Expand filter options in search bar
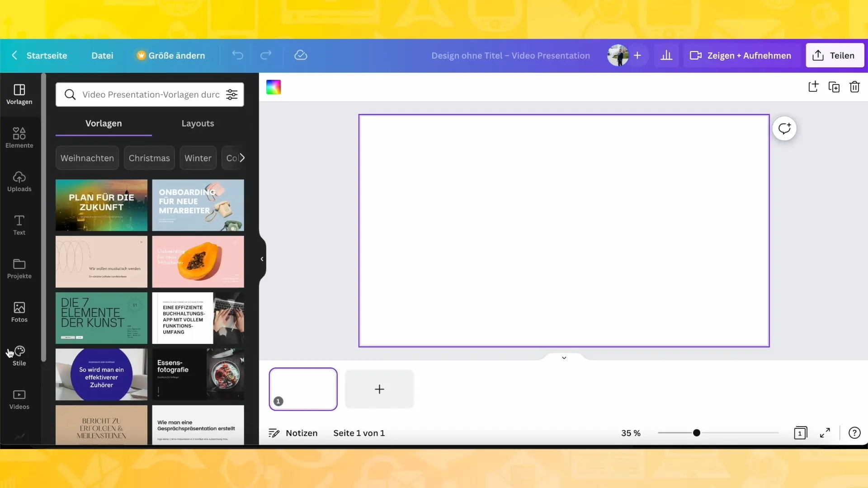This screenshot has height=488, width=868. click(232, 94)
